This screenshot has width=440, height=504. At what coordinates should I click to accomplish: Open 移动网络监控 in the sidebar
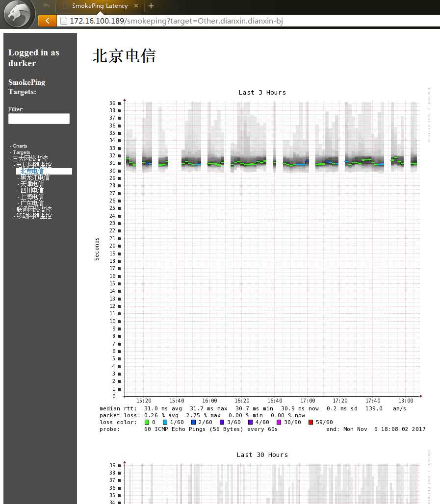point(34,216)
